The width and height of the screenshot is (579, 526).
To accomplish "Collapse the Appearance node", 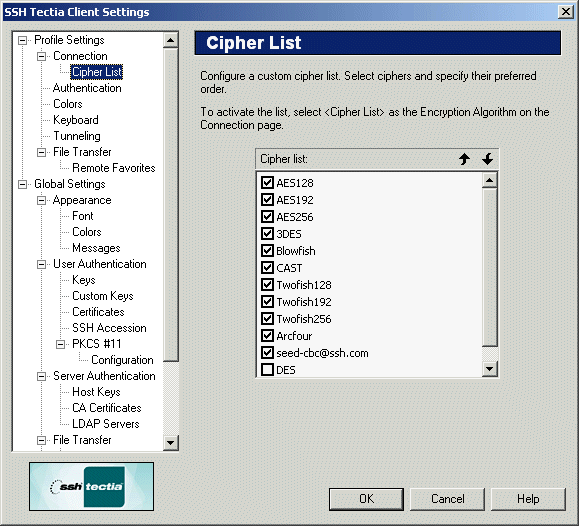I will coord(41,200).
